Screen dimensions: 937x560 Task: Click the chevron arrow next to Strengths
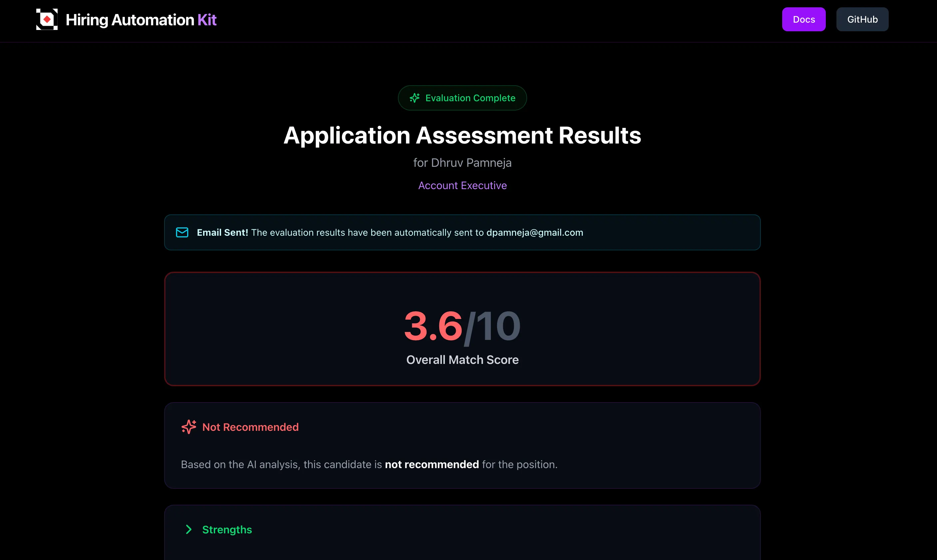click(x=189, y=529)
